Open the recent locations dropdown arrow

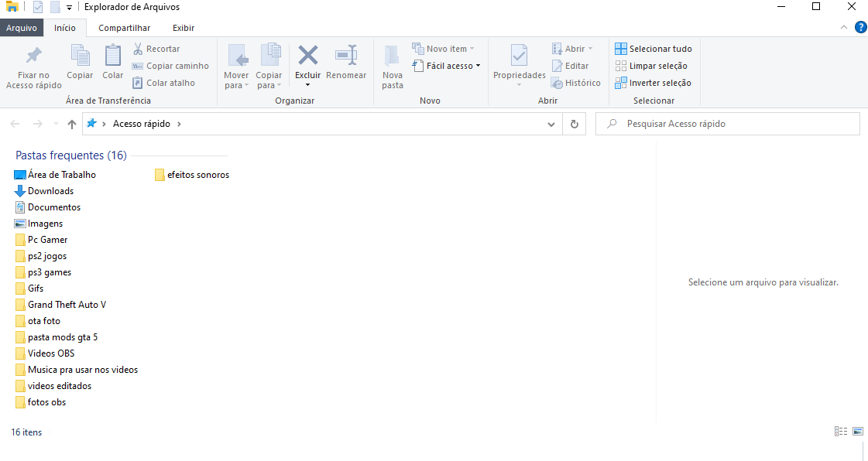(56, 124)
